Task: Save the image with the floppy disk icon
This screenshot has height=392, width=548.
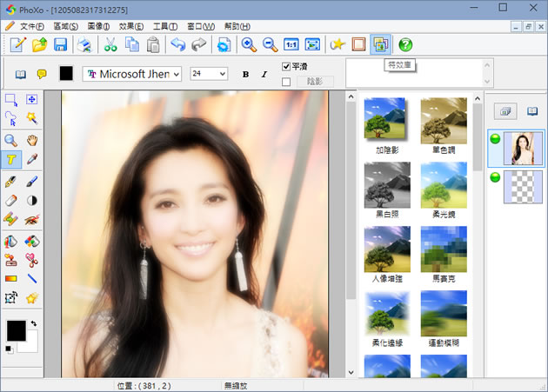Action: click(x=61, y=44)
